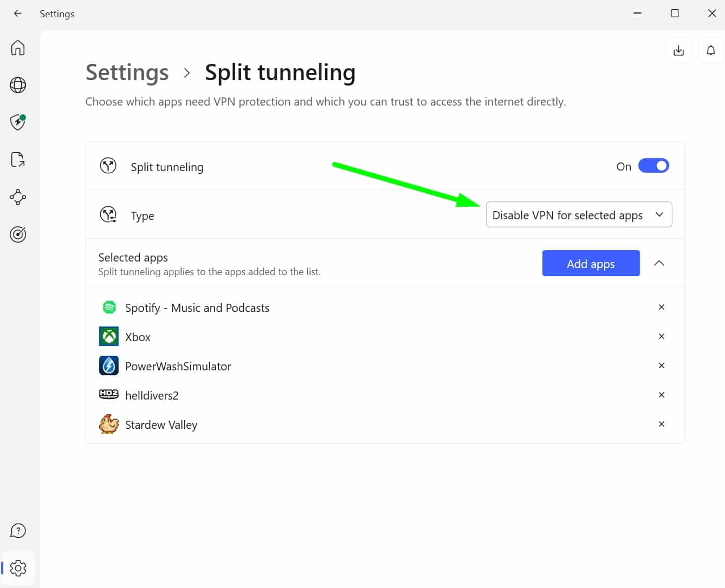The width and height of the screenshot is (725, 588).
Task: Open the Home icon in sidebar
Action: coord(18,48)
